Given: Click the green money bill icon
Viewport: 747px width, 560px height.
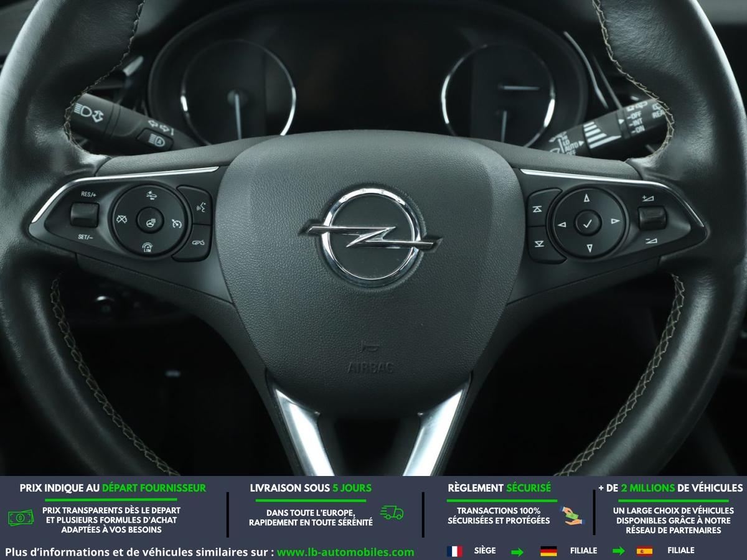Looking at the screenshot, I should click(x=21, y=517).
